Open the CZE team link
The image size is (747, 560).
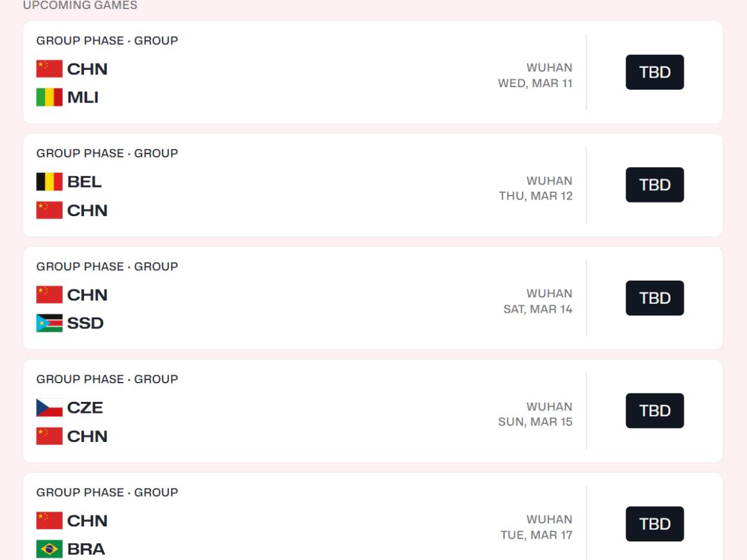pyautogui.click(x=85, y=408)
